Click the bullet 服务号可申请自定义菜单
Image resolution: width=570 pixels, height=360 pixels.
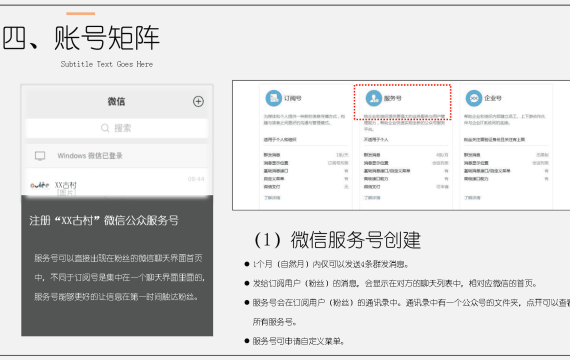tap(298, 341)
